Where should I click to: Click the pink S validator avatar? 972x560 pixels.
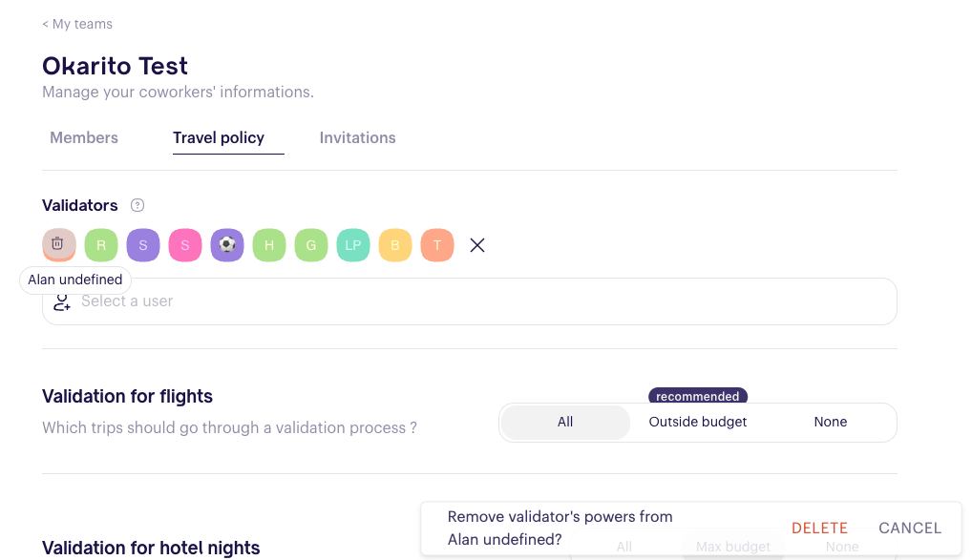click(x=185, y=244)
